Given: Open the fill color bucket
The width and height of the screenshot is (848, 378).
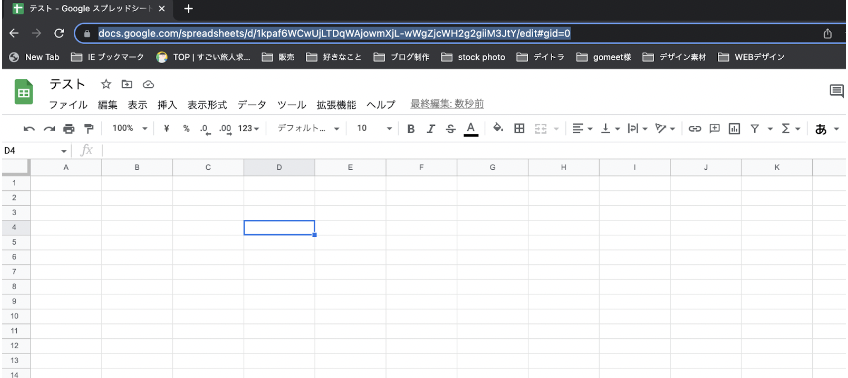Looking at the screenshot, I should 499,128.
